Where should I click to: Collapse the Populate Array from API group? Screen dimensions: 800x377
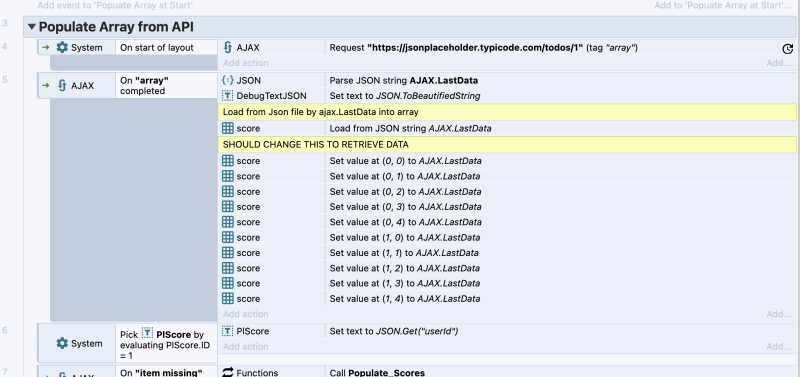pyautogui.click(x=32, y=27)
